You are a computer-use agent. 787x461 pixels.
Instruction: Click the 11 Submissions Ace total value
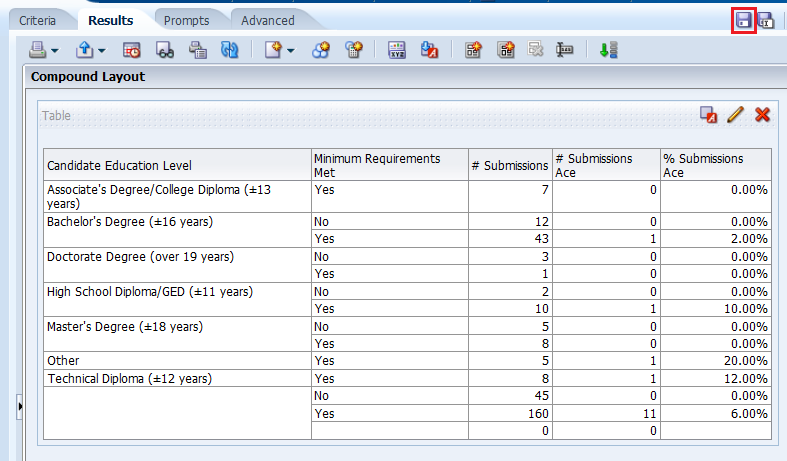pos(649,413)
